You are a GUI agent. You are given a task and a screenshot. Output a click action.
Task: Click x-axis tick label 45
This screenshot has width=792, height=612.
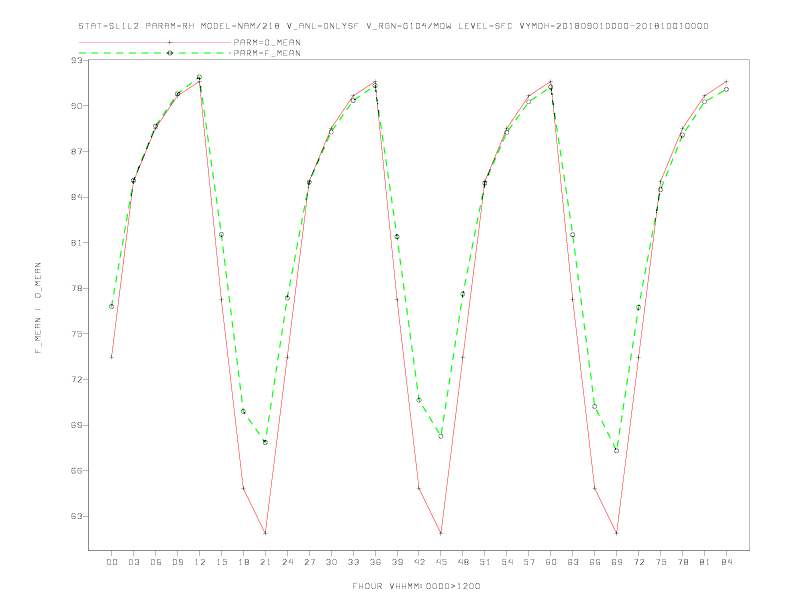441,562
